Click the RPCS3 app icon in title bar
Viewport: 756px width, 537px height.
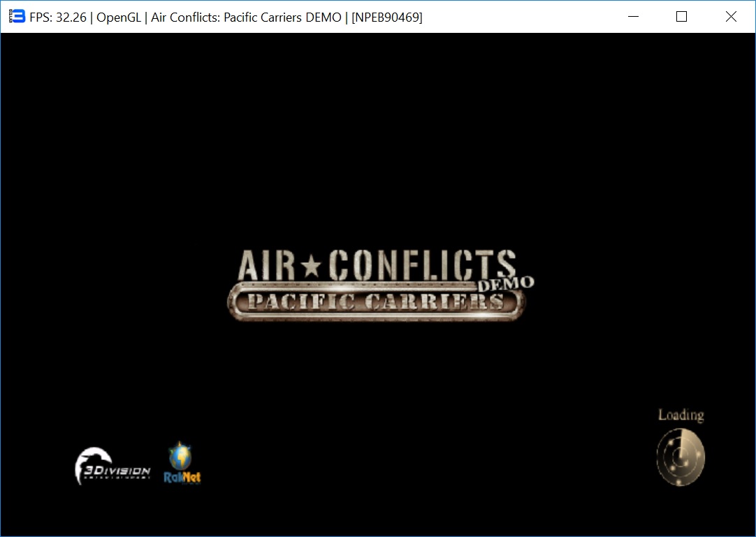coord(17,16)
